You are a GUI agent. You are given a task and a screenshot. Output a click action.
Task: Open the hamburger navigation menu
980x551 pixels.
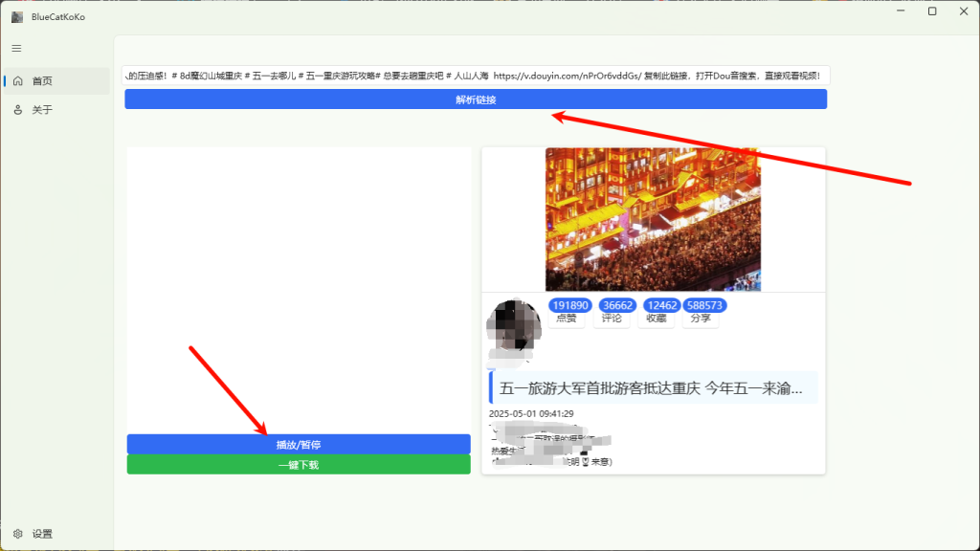tap(15, 48)
